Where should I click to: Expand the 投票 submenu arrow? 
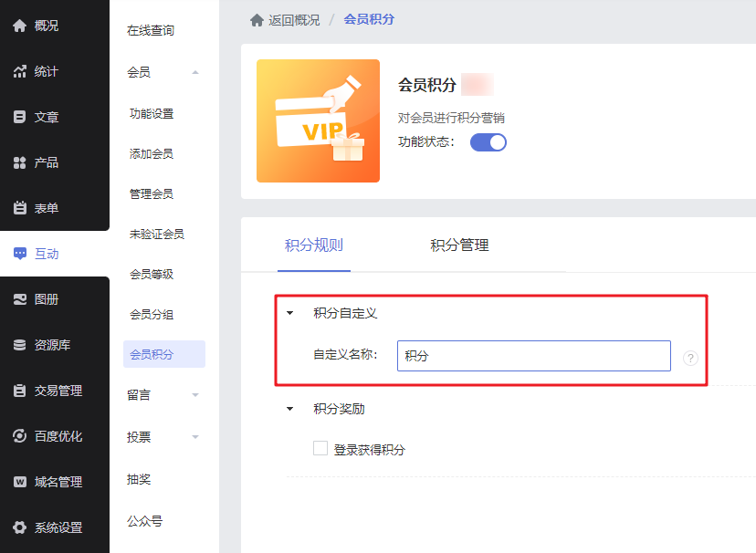click(x=195, y=437)
